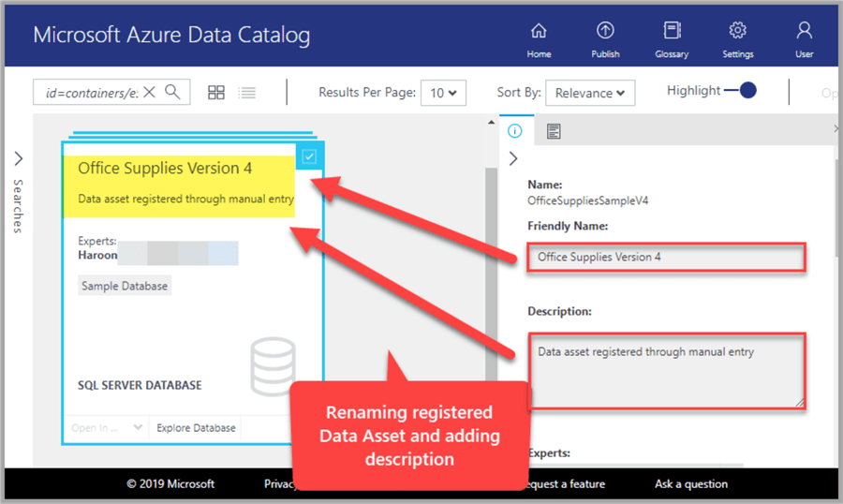
Task: Run search with the magnifier icon
Action: (172, 92)
